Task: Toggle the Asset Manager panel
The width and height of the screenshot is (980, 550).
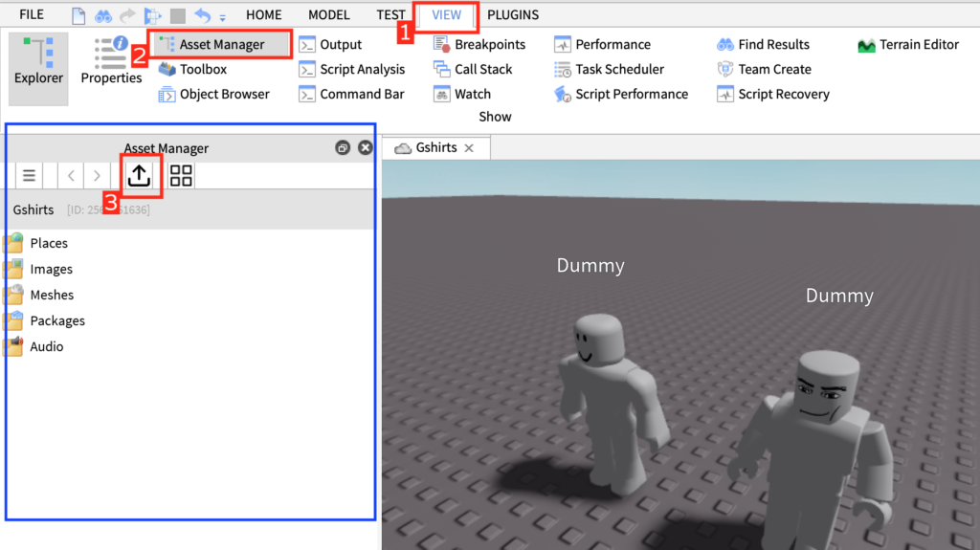Action: pyautogui.click(x=220, y=44)
